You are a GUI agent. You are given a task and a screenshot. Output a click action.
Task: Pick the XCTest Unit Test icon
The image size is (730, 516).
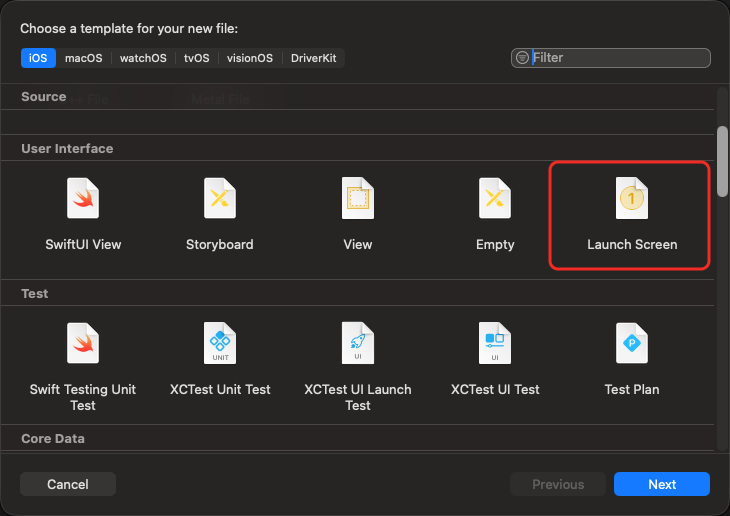(220, 343)
